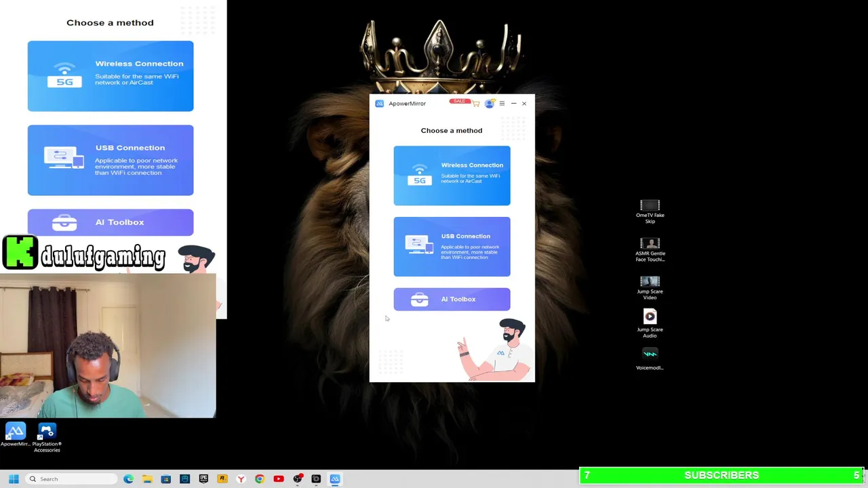Open the ApowerMirror hamburger menu

point(502,104)
